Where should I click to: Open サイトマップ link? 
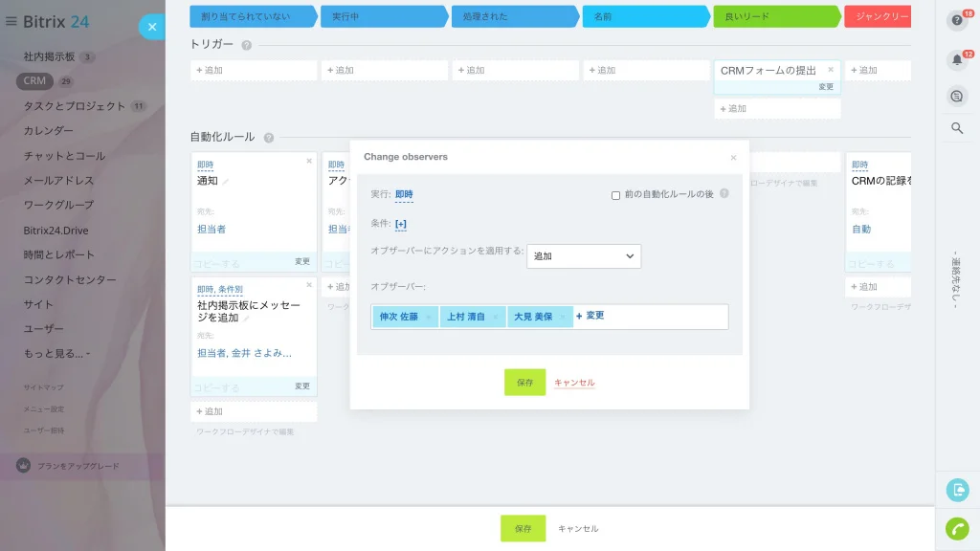tap(43, 387)
